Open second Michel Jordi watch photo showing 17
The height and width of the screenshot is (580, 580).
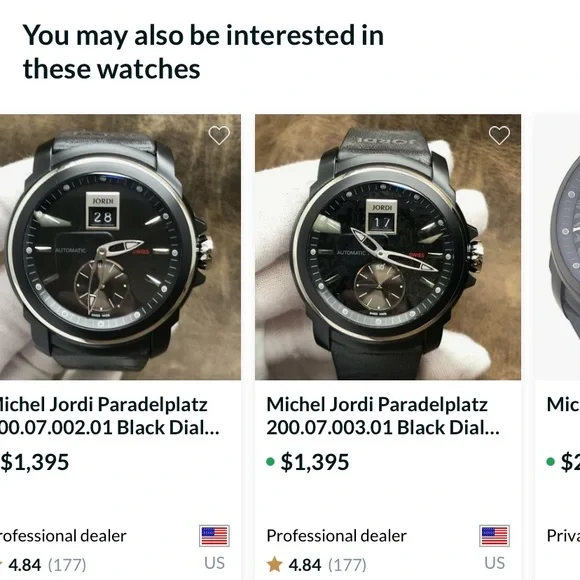(388, 247)
